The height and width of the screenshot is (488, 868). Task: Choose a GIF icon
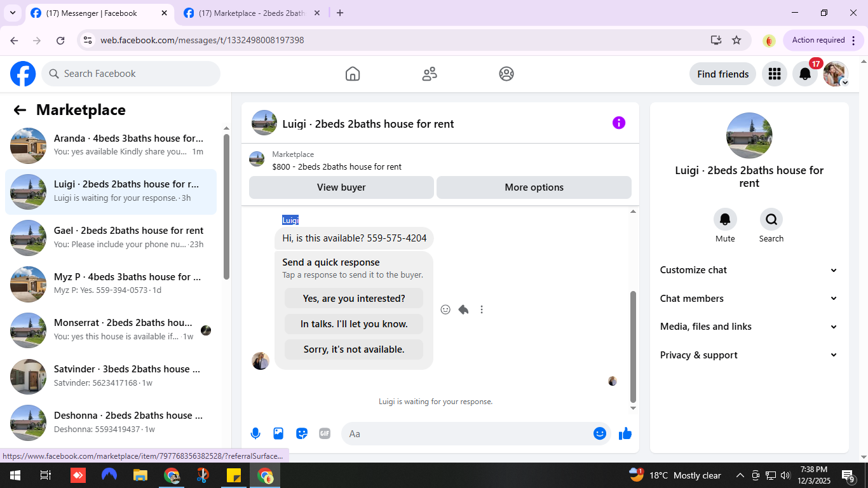tap(325, 433)
